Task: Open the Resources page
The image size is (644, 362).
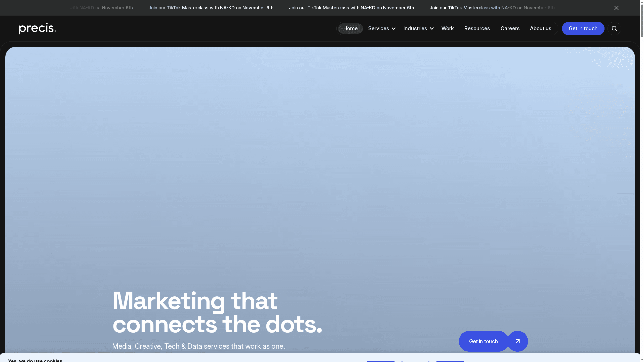Action: 477,28
